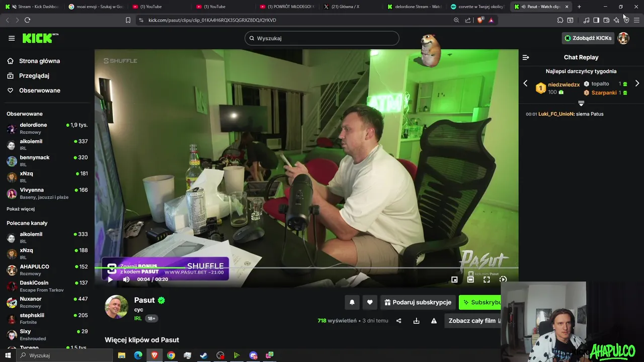644x362 pixels.
Task: Open Obserwowane page
Action: 34,90
